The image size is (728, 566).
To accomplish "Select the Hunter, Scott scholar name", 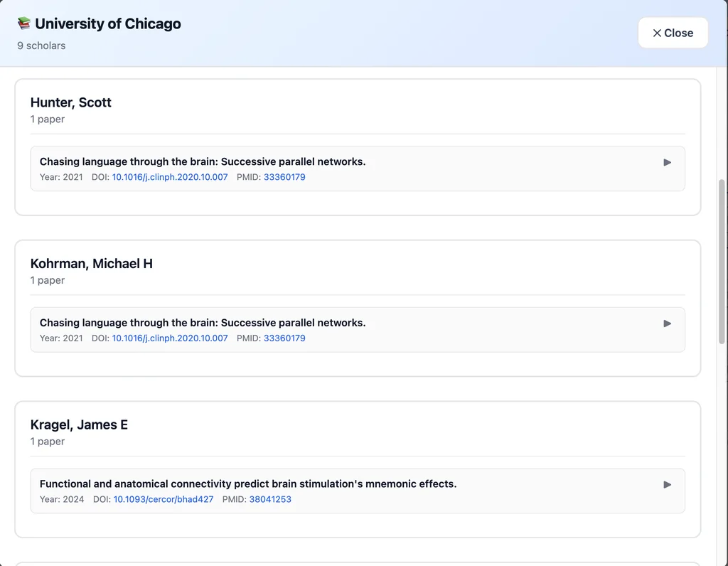I will tap(71, 102).
